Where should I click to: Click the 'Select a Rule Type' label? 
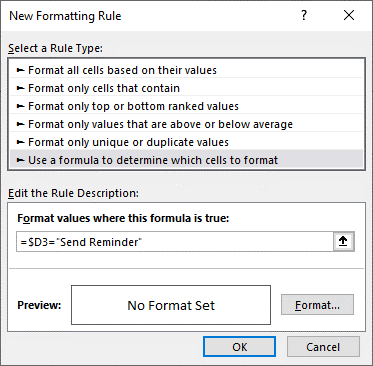(x=55, y=48)
